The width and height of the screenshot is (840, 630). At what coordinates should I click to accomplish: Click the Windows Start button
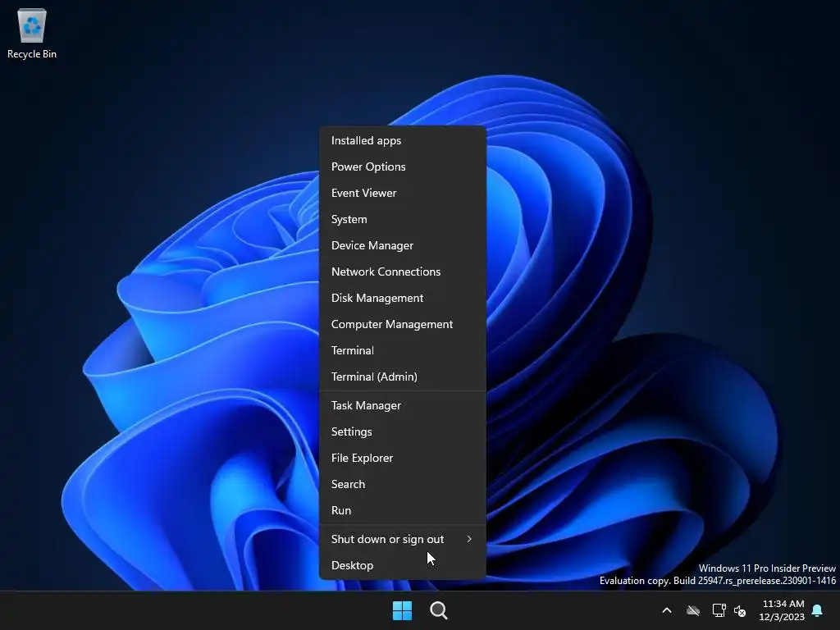click(x=402, y=610)
